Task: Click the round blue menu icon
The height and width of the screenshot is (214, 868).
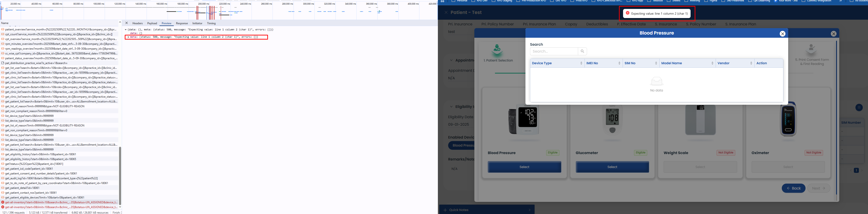Action: coord(859,107)
